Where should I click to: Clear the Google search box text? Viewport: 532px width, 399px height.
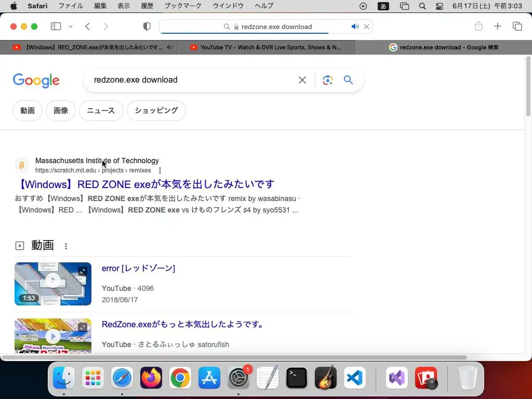(302, 80)
